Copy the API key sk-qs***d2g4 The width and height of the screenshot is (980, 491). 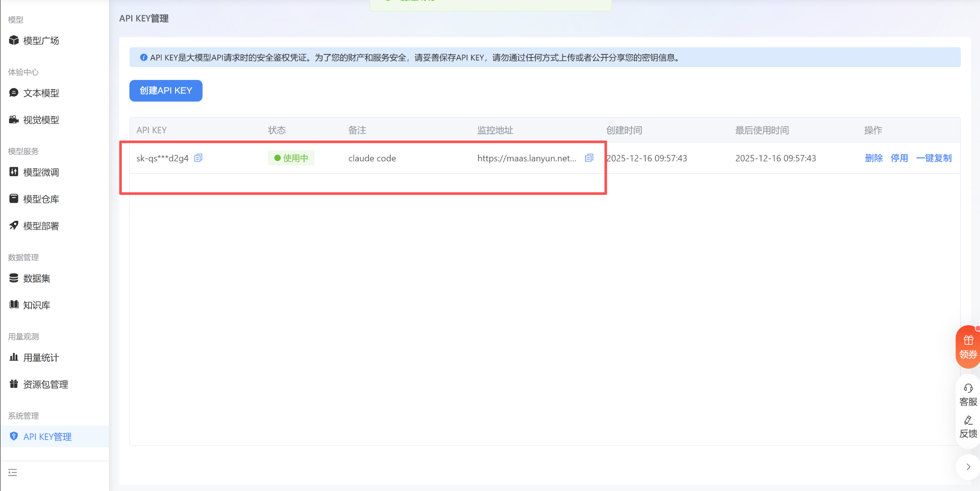[198, 158]
